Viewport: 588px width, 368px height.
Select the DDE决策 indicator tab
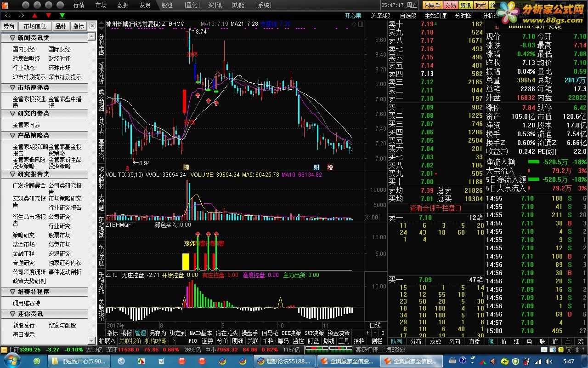point(291,333)
